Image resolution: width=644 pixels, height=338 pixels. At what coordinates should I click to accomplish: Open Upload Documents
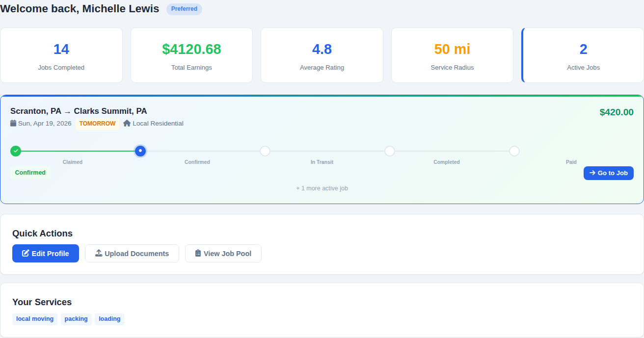132,254
